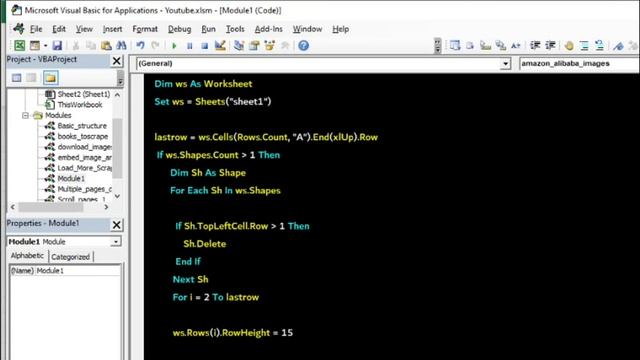The width and height of the screenshot is (640, 360).
Task: Open the Module1 Module object dropdown
Action: click(116, 242)
